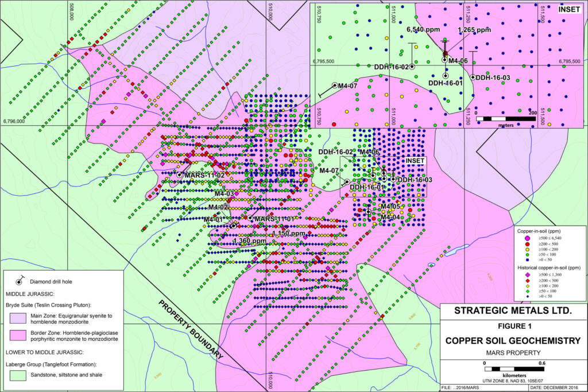
Task: Click the 508,000 easting grid label
Action: pos(72,11)
